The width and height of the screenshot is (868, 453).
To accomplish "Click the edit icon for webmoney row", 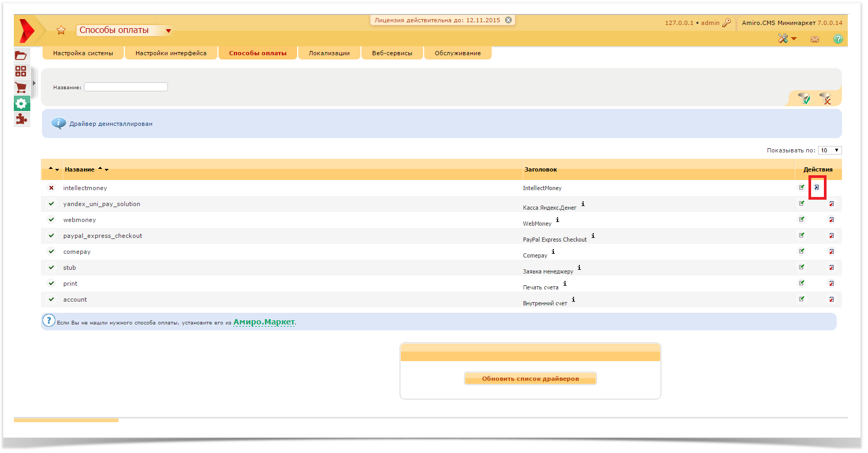I will click(802, 219).
